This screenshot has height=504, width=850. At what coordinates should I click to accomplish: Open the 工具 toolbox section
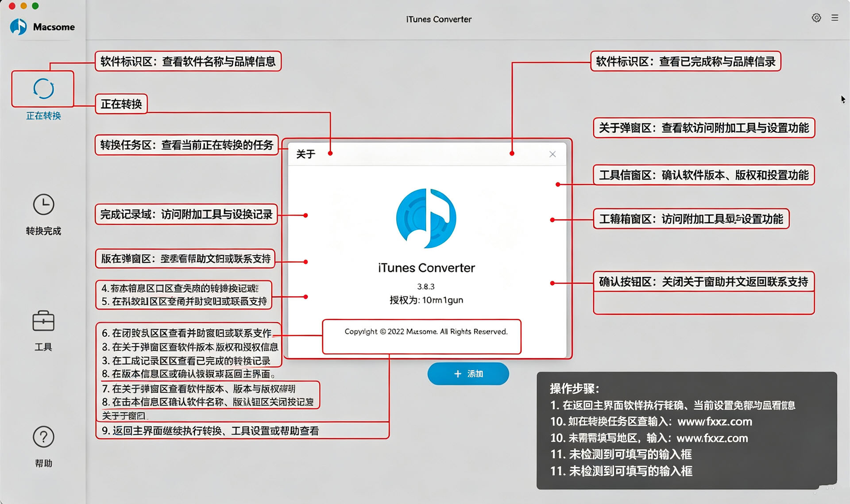pos(43,331)
